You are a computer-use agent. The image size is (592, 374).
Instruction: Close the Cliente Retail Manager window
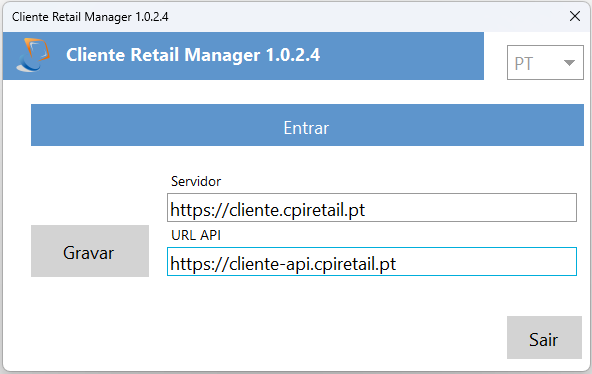tap(575, 16)
